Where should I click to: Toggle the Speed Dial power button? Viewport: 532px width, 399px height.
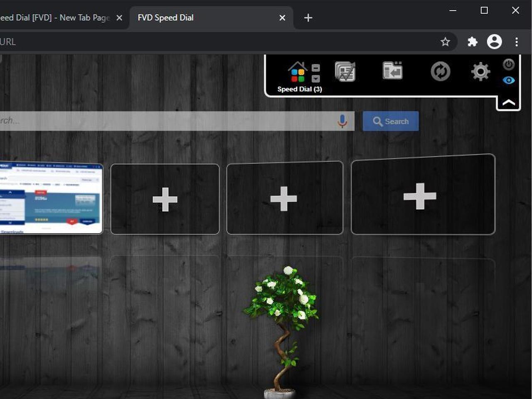point(509,64)
